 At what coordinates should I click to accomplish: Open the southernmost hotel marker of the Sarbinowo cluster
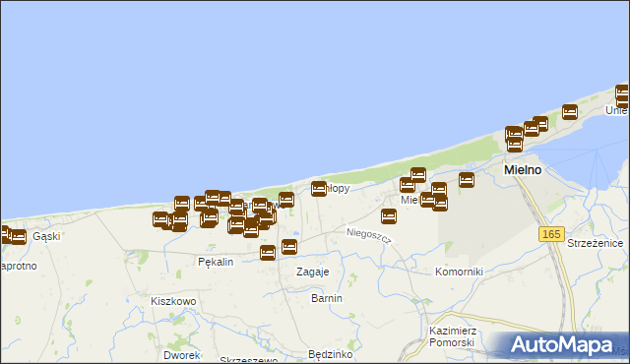point(251,230)
